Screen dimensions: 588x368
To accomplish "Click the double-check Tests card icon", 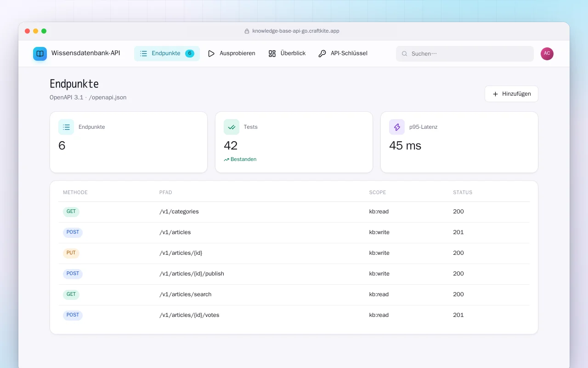I will (232, 127).
